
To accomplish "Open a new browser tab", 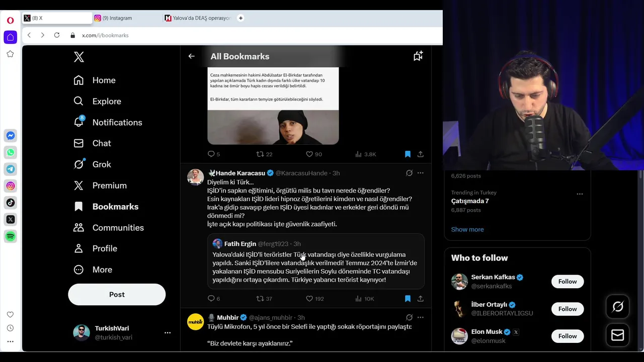I will [x=240, y=18].
